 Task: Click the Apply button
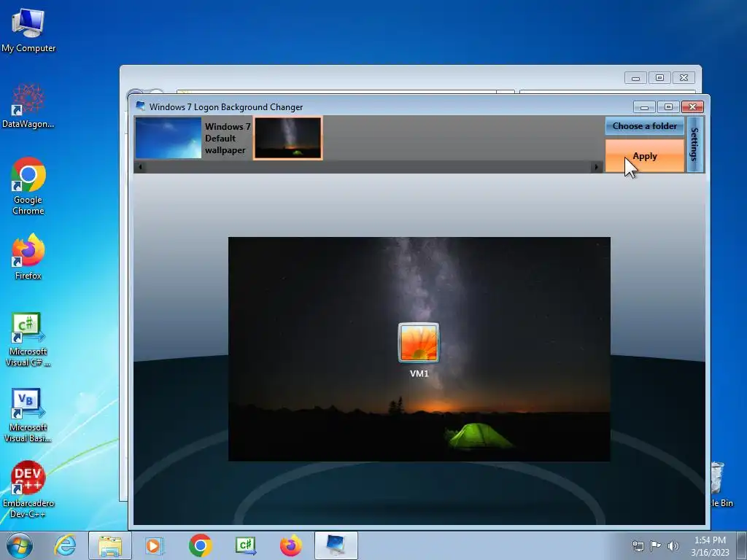(645, 156)
